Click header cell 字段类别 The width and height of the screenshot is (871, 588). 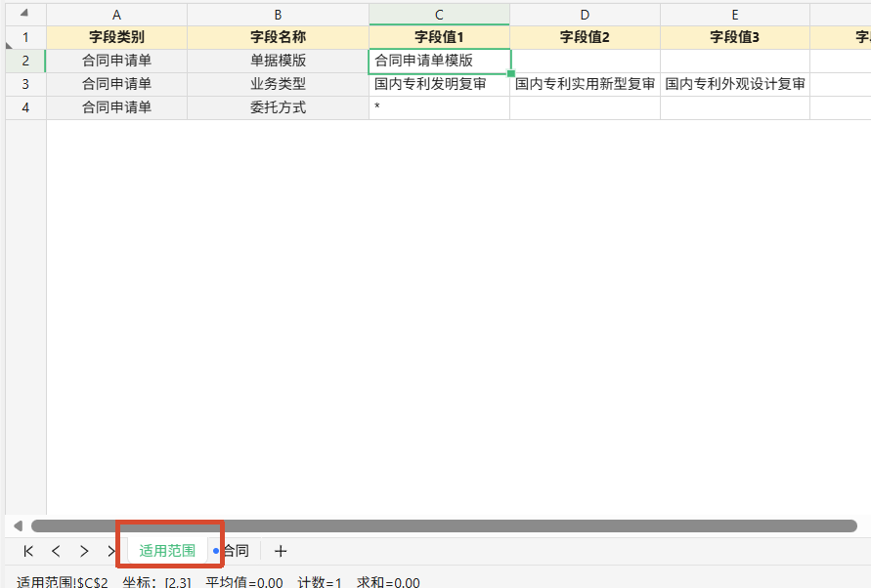click(116, 37)
